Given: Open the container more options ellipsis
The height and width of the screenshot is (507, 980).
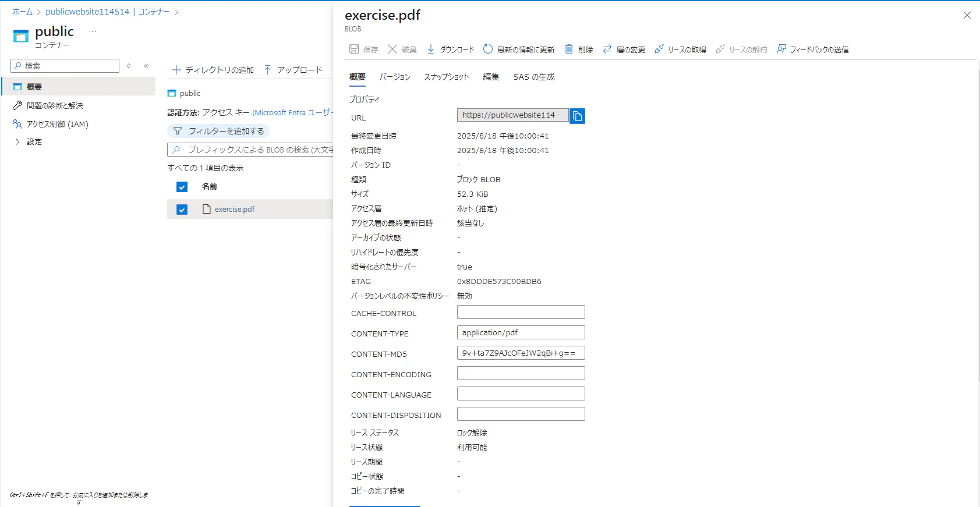Looking at the screenshot, I should (x=93, y=31).
